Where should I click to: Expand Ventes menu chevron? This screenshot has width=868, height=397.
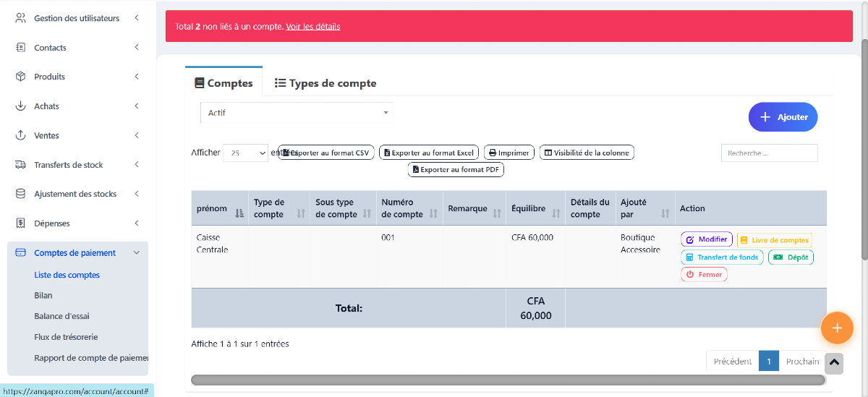pos(137,135)
